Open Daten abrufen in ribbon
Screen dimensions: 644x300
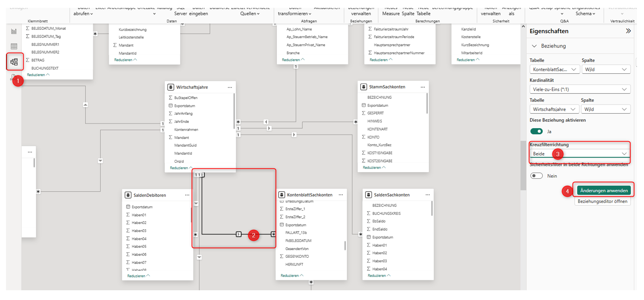(83, 11)
